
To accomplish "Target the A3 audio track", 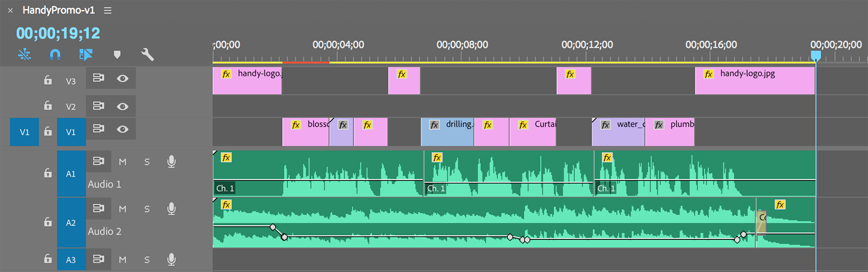I will coord(71,260).
